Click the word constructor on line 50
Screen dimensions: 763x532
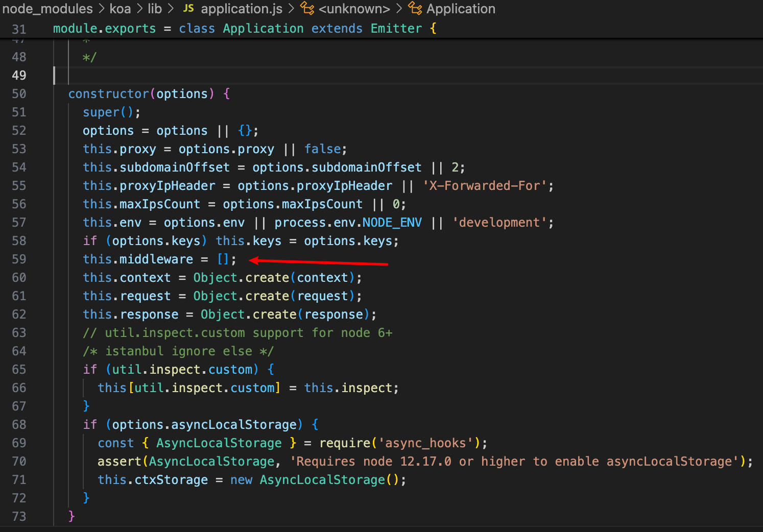108,94
